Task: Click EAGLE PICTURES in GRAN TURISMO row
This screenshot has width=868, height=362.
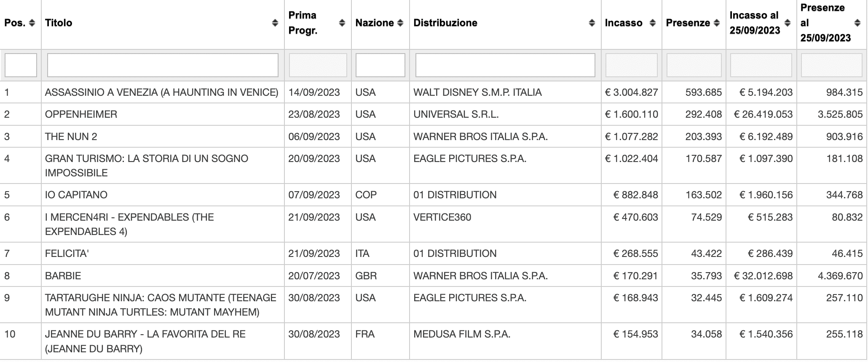Action: click(470, 159)
